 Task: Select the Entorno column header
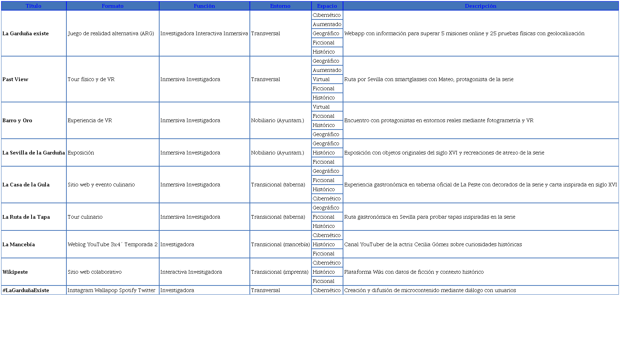(x=280, y=6)
